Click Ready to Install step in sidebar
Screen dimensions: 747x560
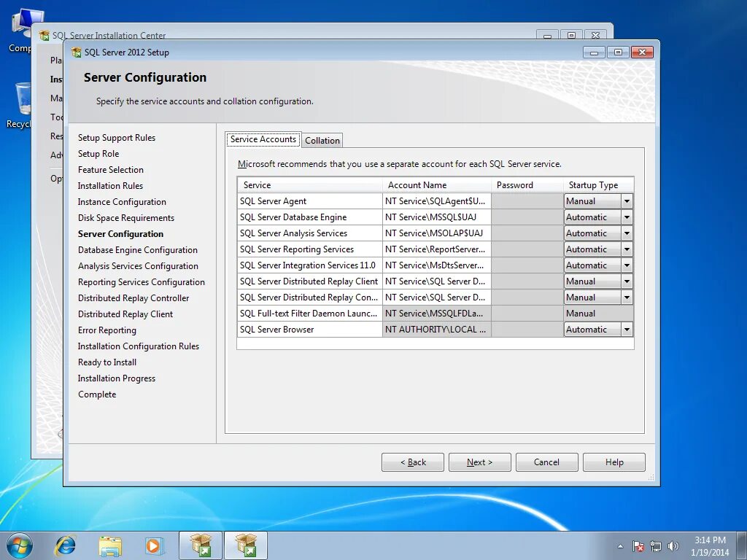107,362
